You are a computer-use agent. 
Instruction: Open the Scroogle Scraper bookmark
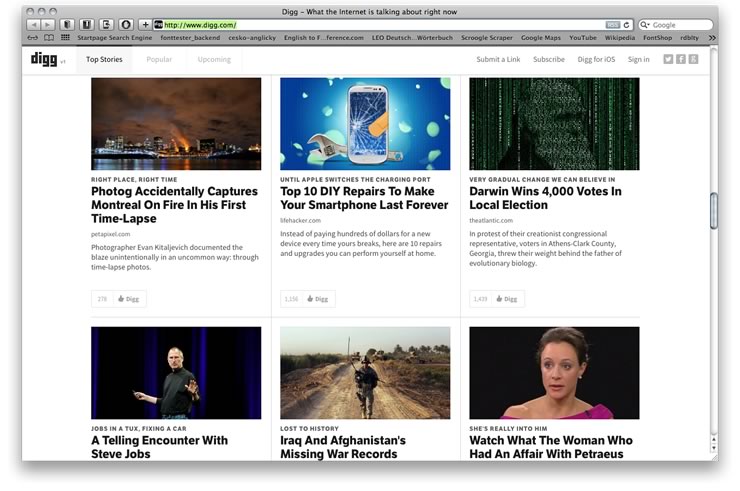click(487, 37)
